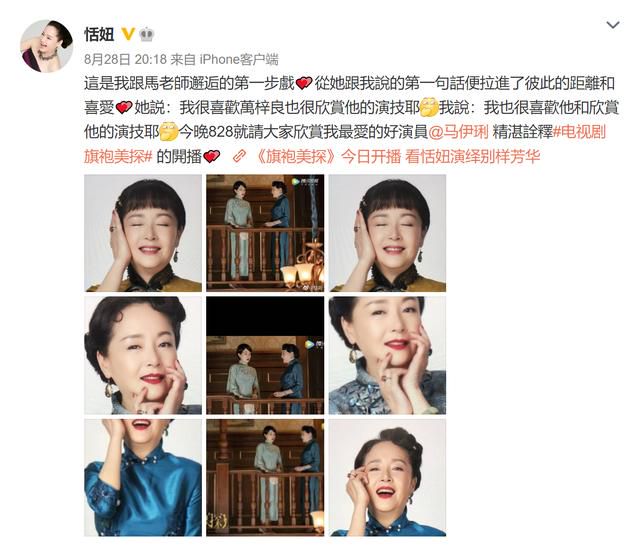Image resolution: width=640 pixels, height=547 pixels.
Task: Open bottom-middle thumbnail of balcony scene
Action: pos(265,478)
